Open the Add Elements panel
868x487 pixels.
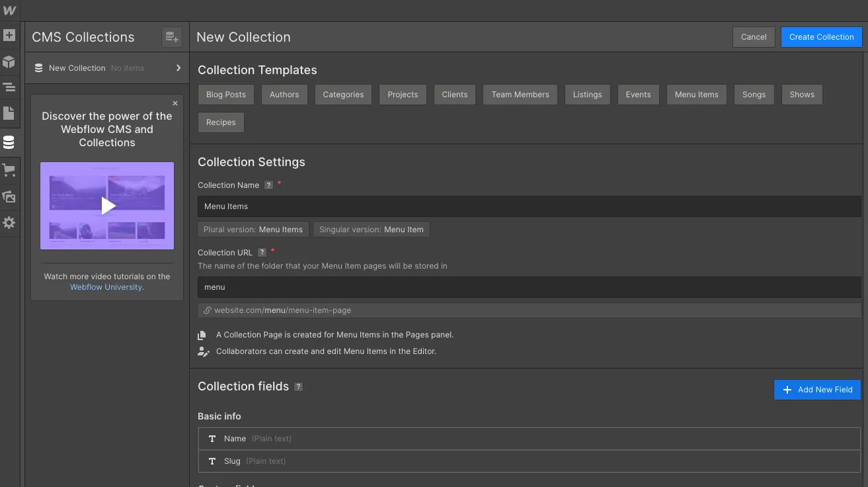click(x=9, y=35)
